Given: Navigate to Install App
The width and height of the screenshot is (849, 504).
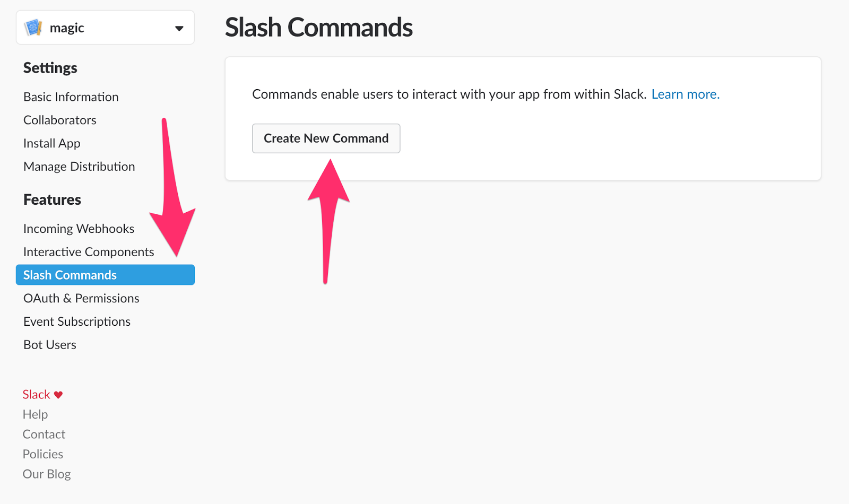Looking at the screenshot, I should (51, 143).
